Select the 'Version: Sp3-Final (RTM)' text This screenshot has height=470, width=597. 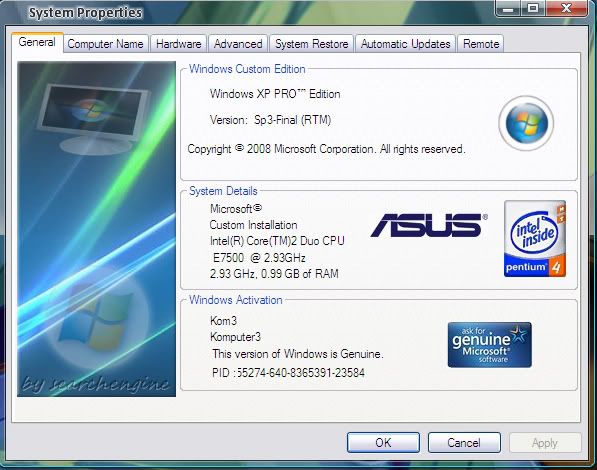coord(270,120)
